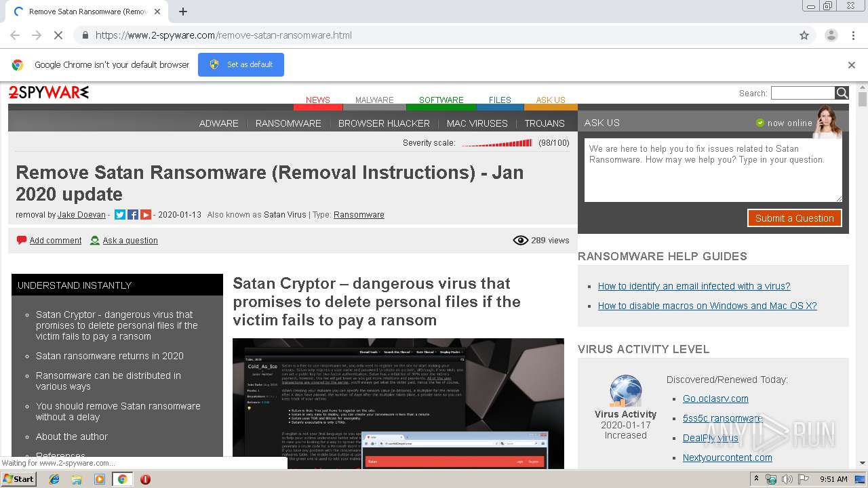Image resolution: width=868 pixels, height=488 pixels.
Task: Click the 2-Spyware site logo
Action: tap(49, 93)
